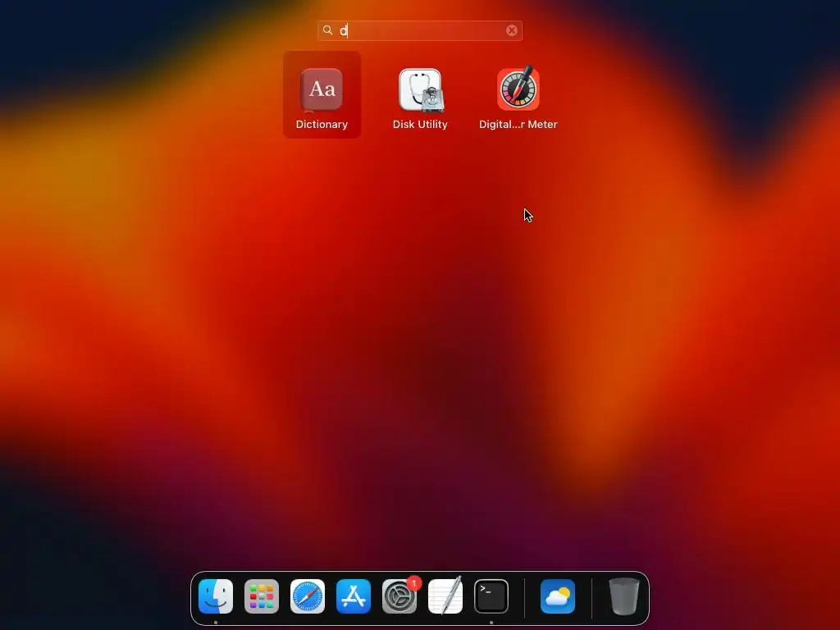
Task: Open System Settings with notification badge
Action: pos(399,596)
